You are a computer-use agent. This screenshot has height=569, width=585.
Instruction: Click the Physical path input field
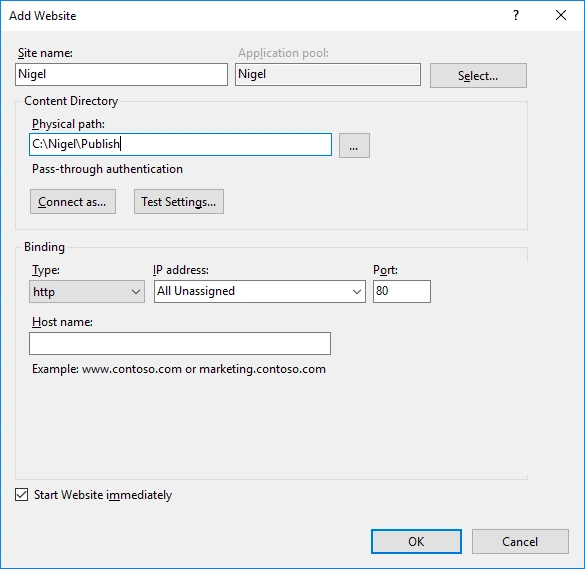click(x=180, y=144)
